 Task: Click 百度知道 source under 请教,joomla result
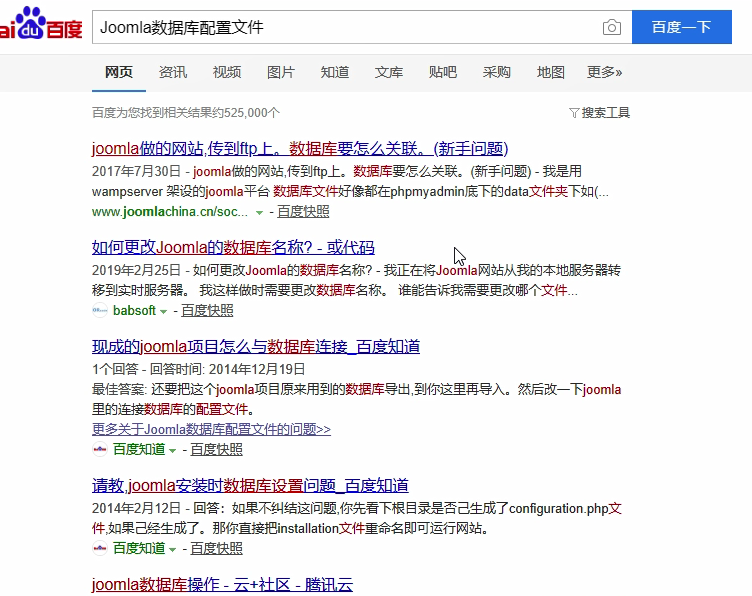click(x=139, y=548)
